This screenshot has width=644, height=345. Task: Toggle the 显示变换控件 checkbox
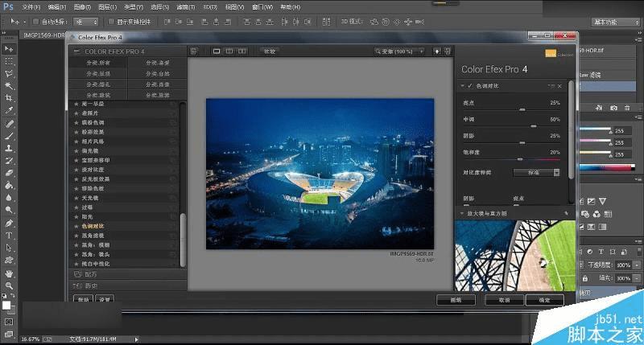click(111, 22)
